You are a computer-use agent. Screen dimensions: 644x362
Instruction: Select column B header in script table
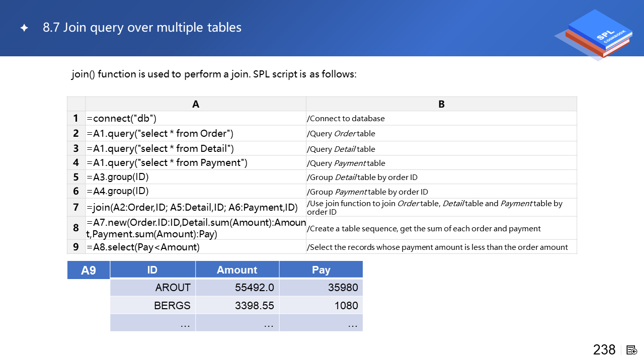tap(441, 104)
